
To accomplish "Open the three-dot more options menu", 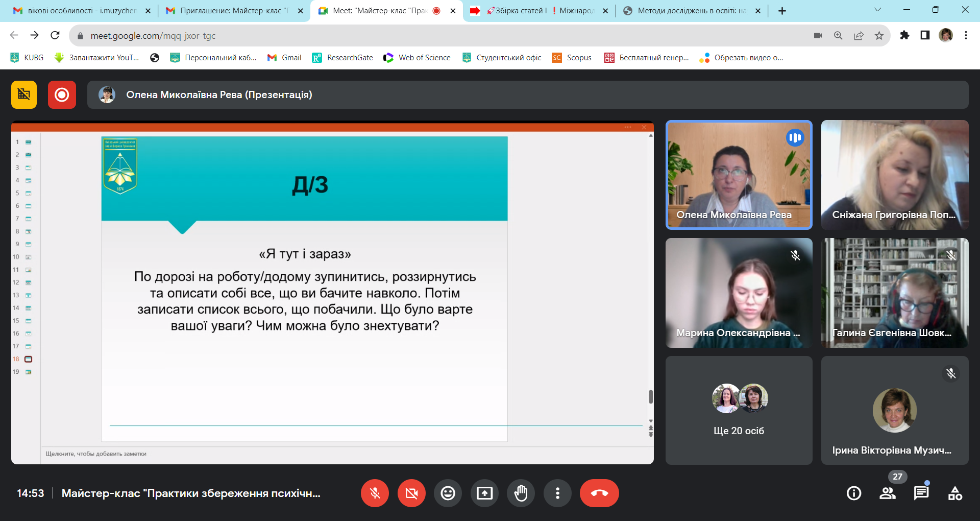I will click(557, 493).
